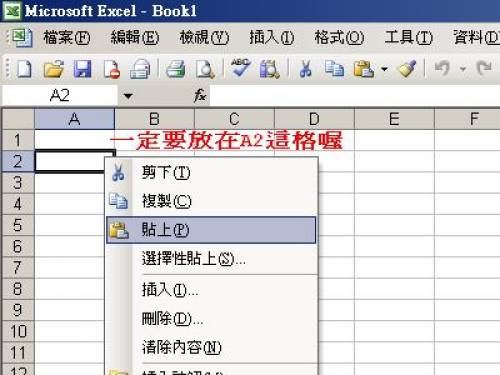Select column E header
This screenshot has height=375, width=500.
(394, 119)
